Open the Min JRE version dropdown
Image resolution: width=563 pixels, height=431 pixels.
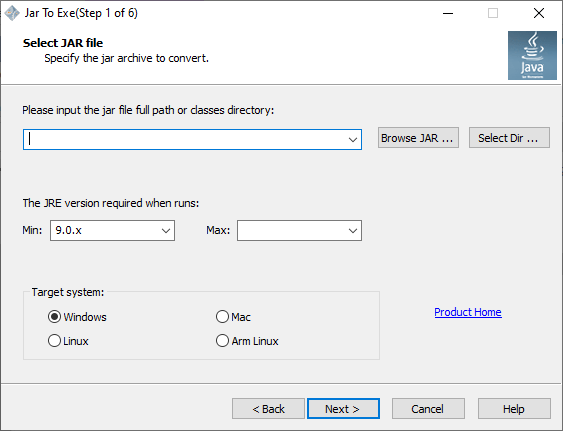tap(112, 231)
